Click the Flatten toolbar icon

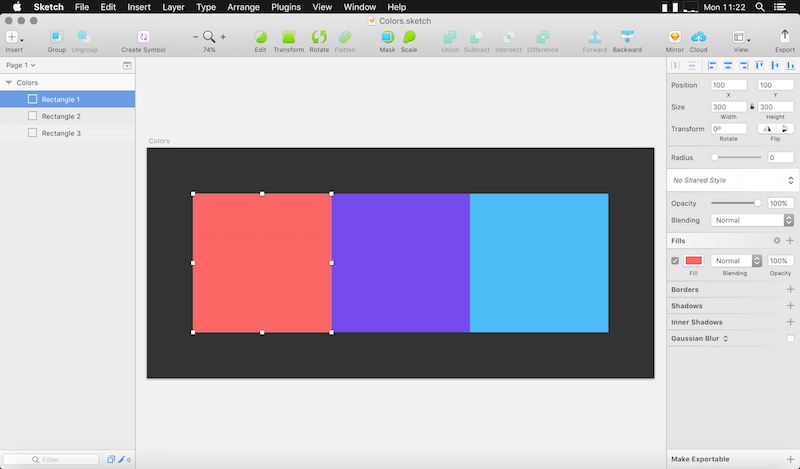pyautogui.click(x=345, y=37)
